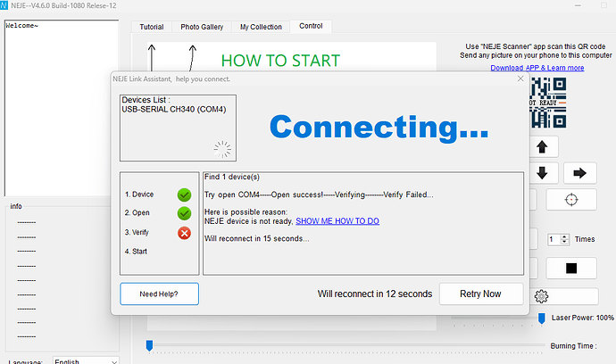
Task: Click the Connecting... status heading
Action: (x=379, y=128)
